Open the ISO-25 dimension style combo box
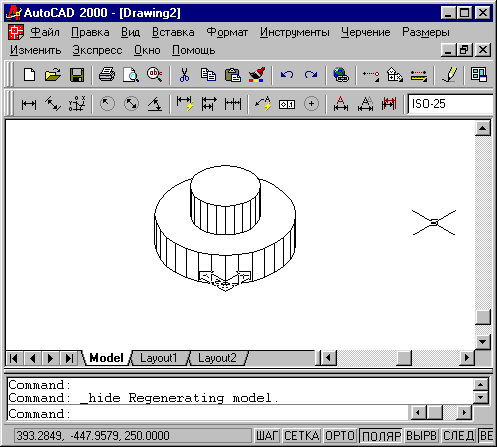 click(450, 104)
